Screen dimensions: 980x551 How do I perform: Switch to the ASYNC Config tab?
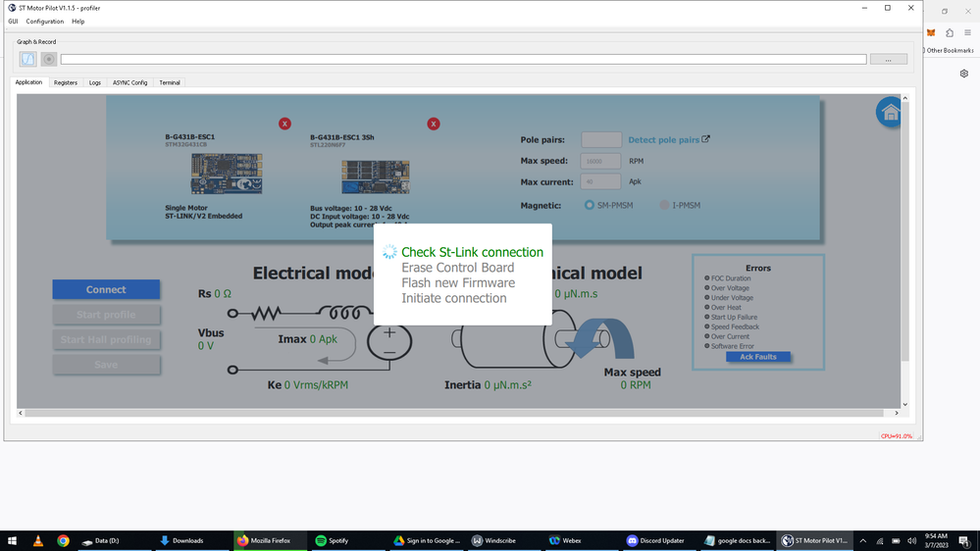pos(130,82)
